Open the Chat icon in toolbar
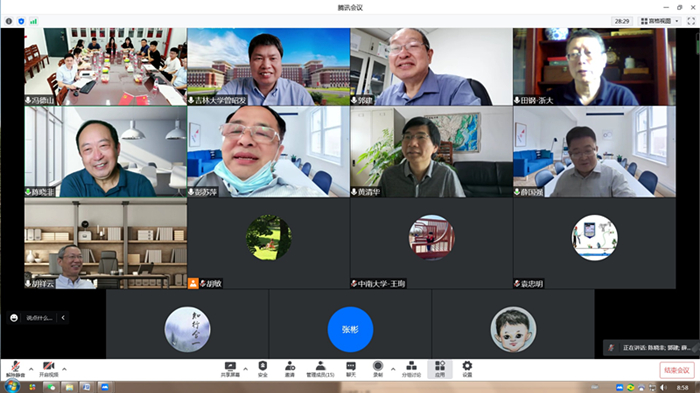 point(351,369)
